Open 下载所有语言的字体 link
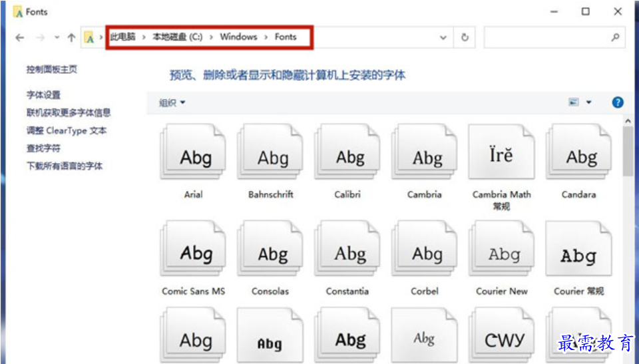 click(65, 166)
